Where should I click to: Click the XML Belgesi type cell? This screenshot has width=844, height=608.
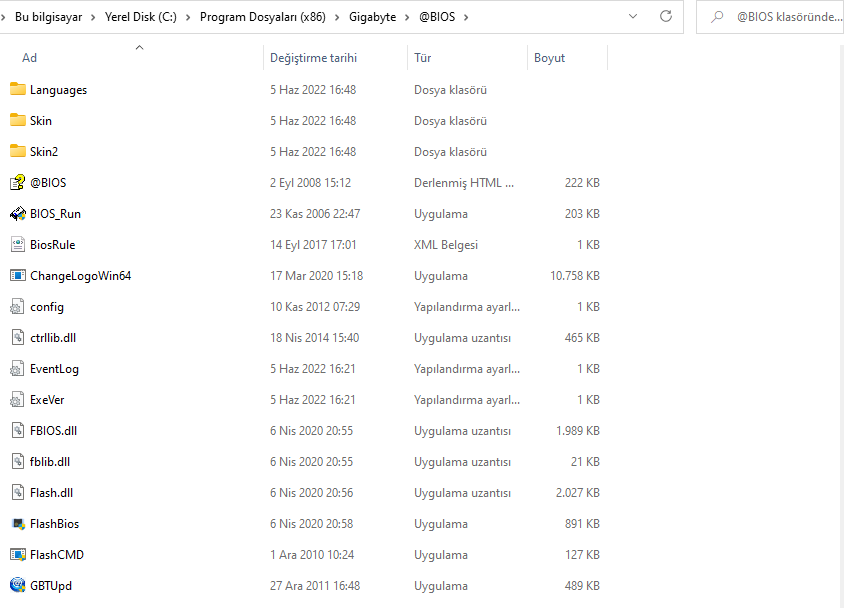tap(446, 244)
